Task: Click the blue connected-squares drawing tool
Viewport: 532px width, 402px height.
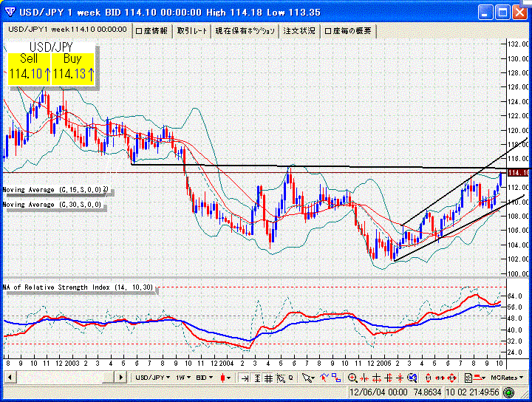Action: [336, 378]
